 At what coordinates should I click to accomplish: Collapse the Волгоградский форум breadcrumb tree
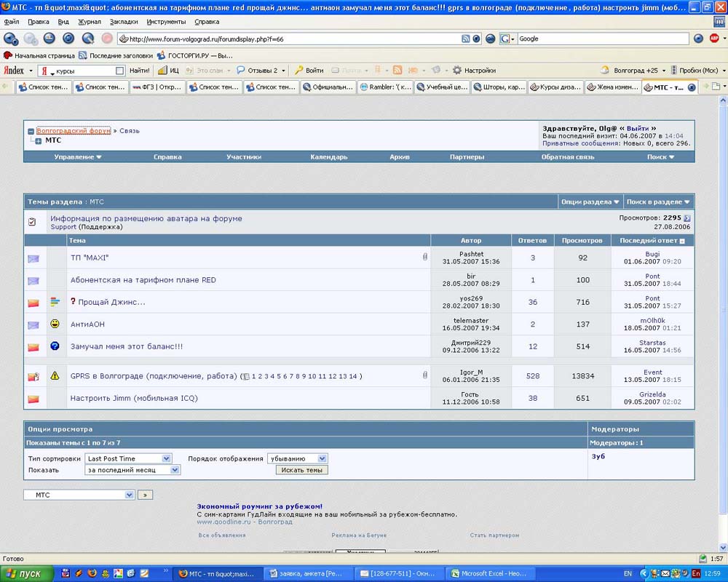click(x=31, y=132)
